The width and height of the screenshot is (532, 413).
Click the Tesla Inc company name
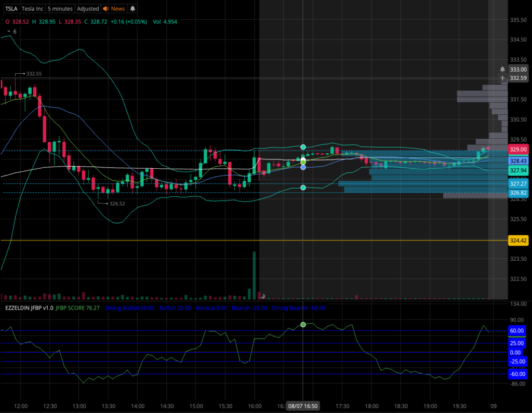(33, 8)
